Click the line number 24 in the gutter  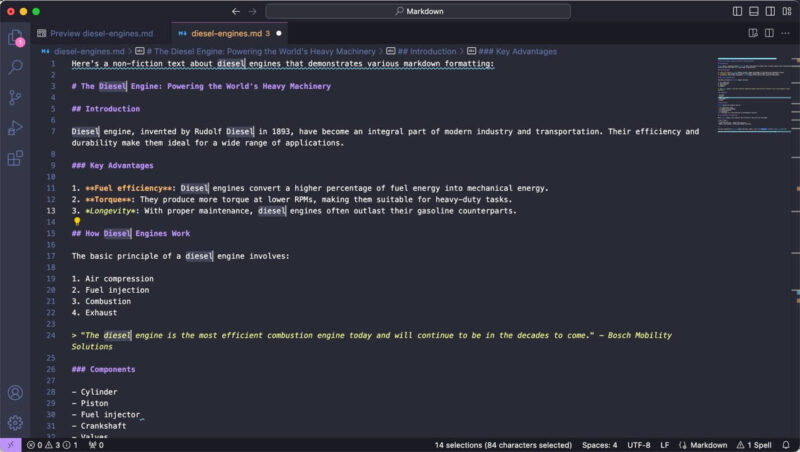(x=51, y=335)
